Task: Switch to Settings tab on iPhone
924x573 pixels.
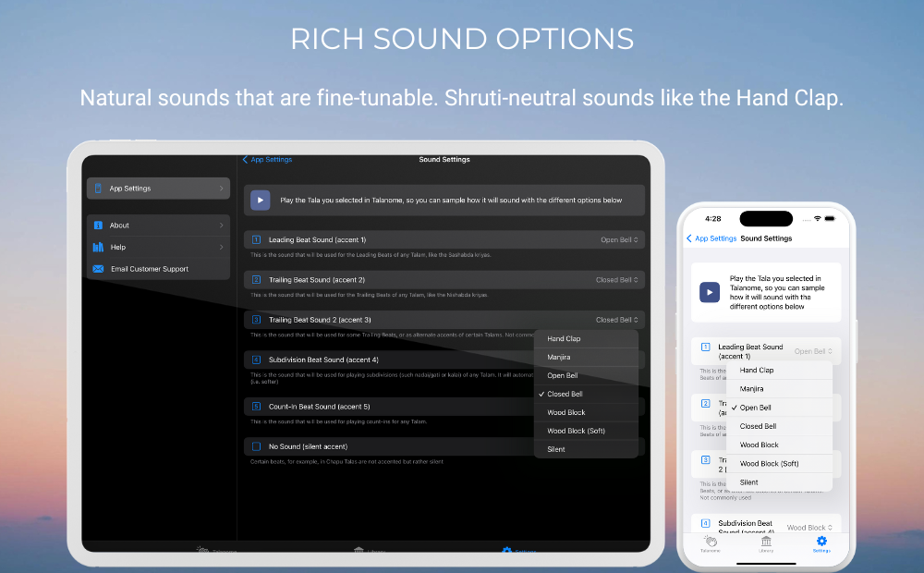Action: pos(821,544)
